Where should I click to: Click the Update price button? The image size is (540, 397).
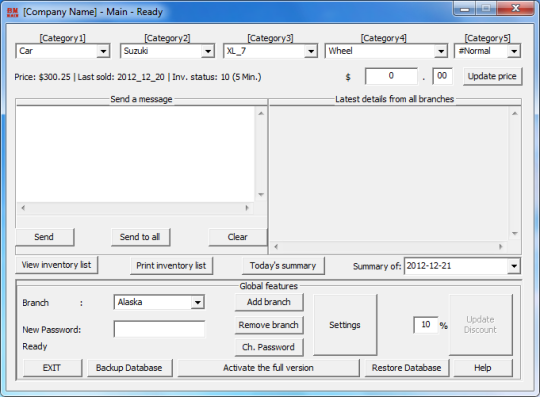tap(492, 76)
